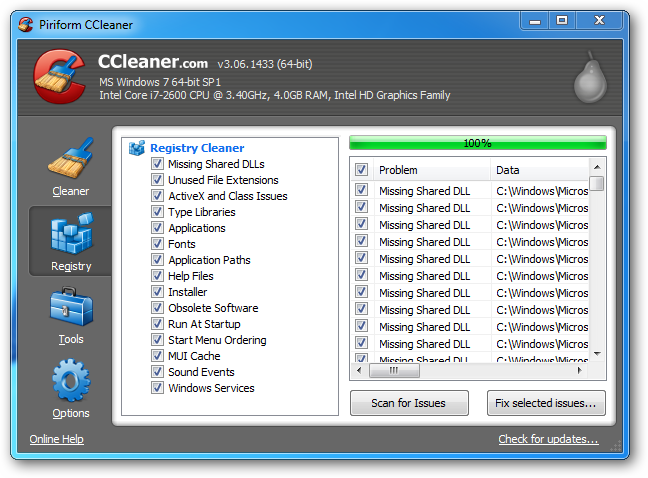Toggle ActiveX and Class Issues checkbox
Screen dimensions: 648x478
pyautogui.click(x=157, y=196)
